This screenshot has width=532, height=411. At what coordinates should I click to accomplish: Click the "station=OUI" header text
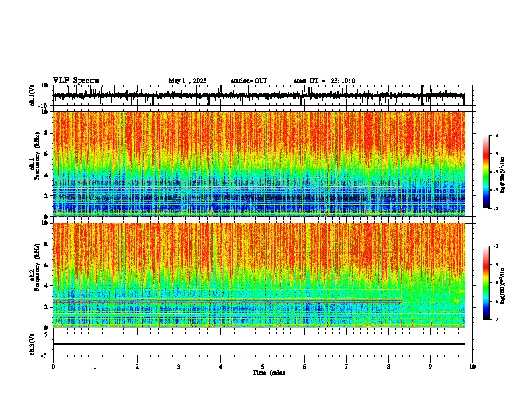coord(249,81)
